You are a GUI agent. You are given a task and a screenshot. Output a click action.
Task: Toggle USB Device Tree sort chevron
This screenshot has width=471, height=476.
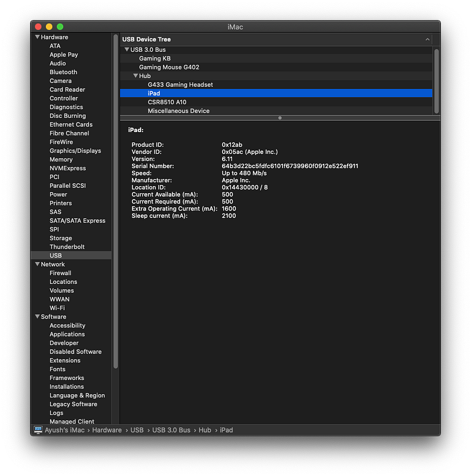click(x=427, y=39)
